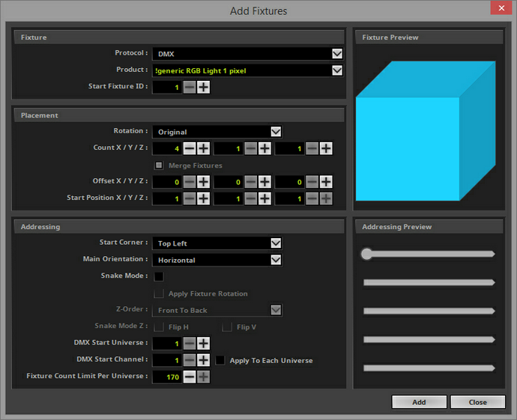Toggle the Snake Mode checkbox

tap(159, 277)
